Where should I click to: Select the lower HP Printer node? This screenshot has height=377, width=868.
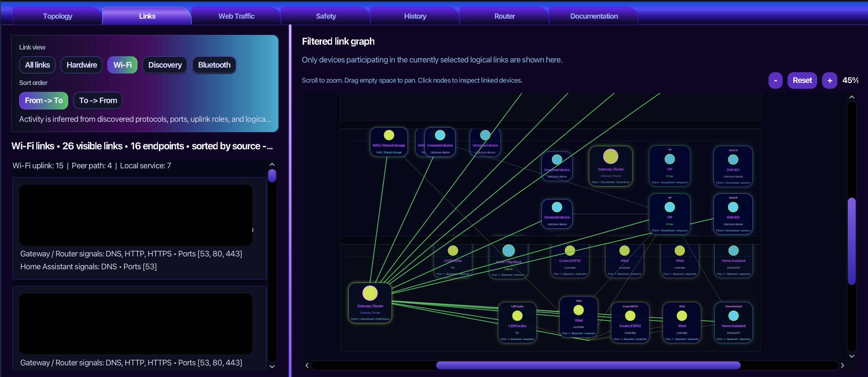pos(670,214)
